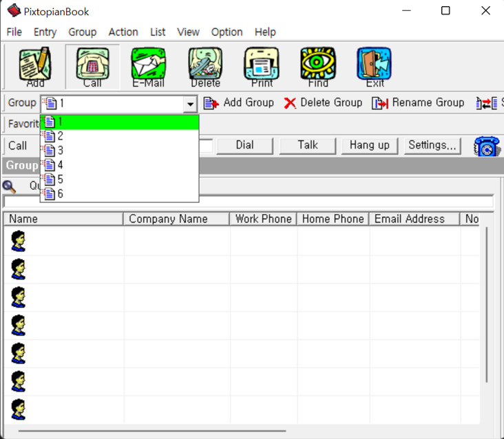This screenshot has height=439, width=504.
Task: Open the Help menu
Action: (265, 32)
